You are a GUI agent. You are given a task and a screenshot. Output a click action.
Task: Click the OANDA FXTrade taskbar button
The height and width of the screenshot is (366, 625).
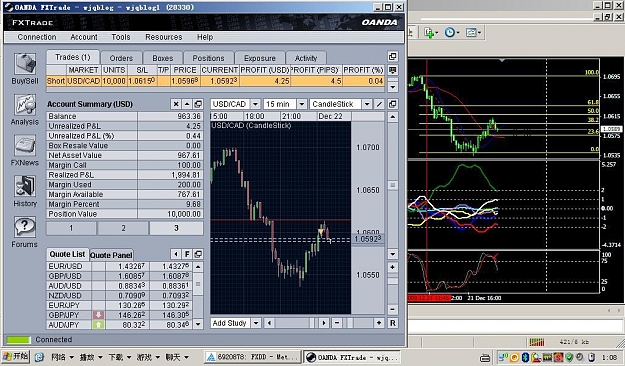352,357
